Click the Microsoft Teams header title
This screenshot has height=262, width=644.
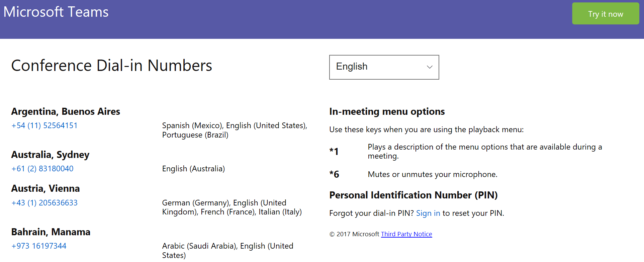click(56, 12)
